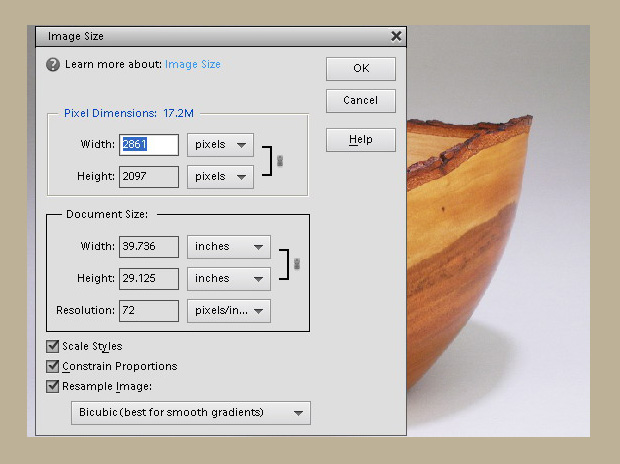Click the Resolution field showing 72
This screenshot has height=464, width=620.
click(149, 311)
